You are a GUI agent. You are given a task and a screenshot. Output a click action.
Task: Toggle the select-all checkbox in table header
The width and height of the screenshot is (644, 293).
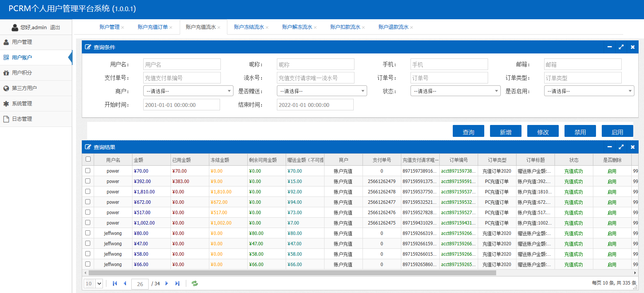[x=88, y=159]
